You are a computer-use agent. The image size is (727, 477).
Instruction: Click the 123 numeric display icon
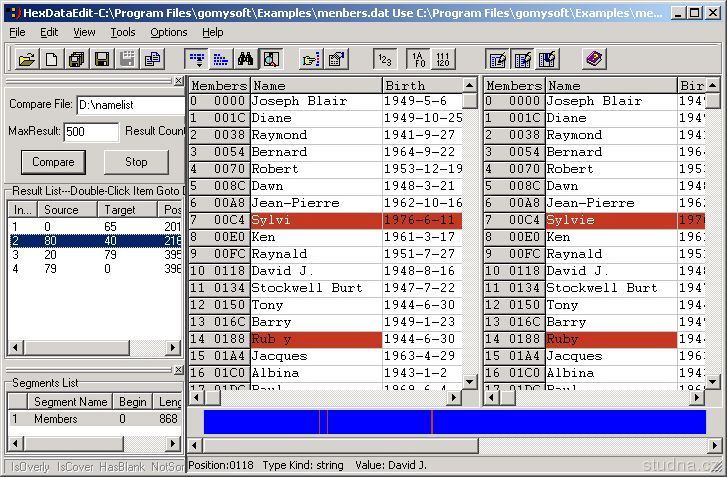[x=385, y=59]
